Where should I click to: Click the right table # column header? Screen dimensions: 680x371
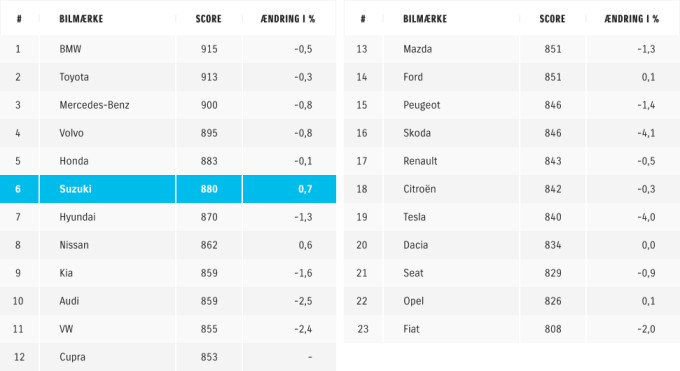363,19
